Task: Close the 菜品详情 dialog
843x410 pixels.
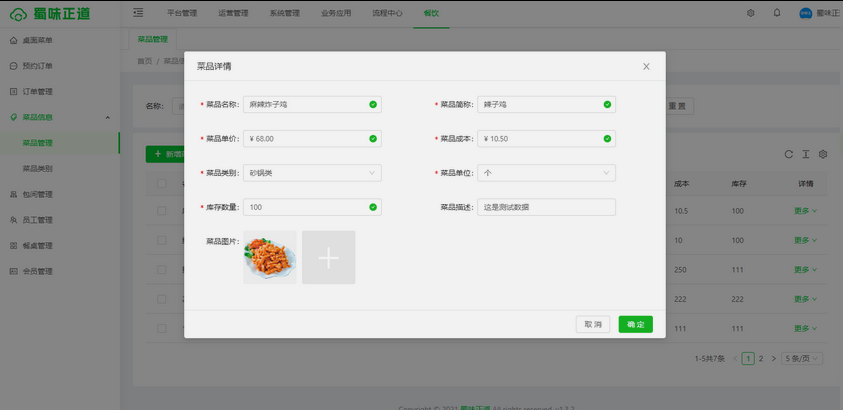Action: click(x=646, y=67)
